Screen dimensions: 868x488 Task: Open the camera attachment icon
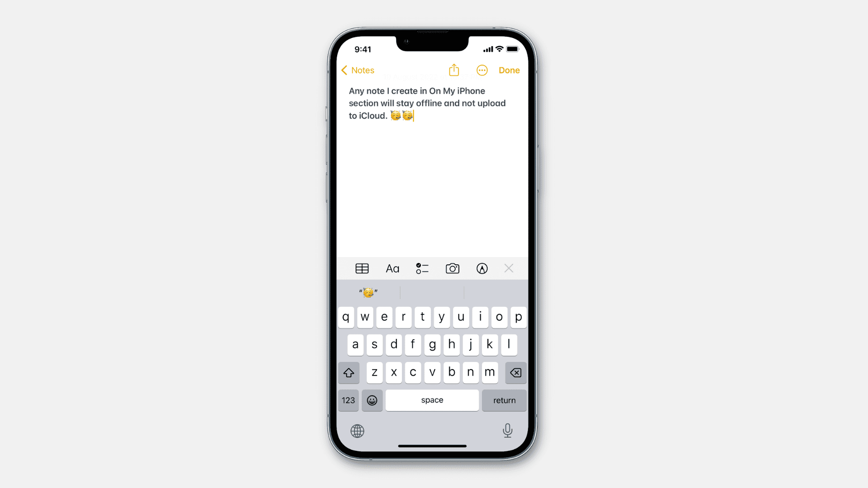click(x=453, y=268)
